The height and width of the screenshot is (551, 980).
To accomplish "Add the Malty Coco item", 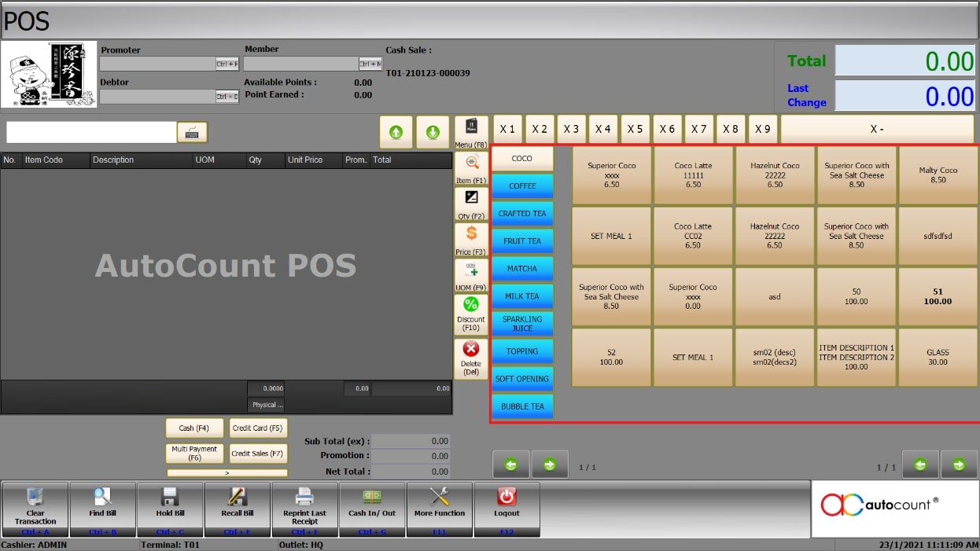I will click(938, 174).
